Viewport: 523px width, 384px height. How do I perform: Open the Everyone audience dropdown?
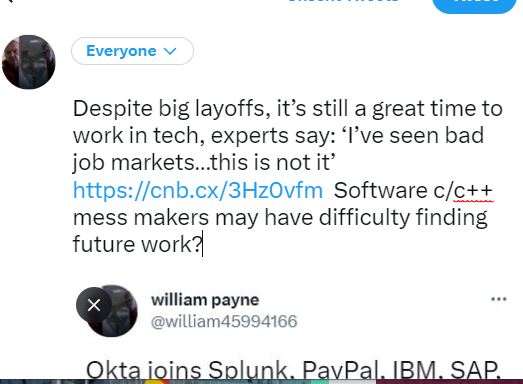coord(132,51)
